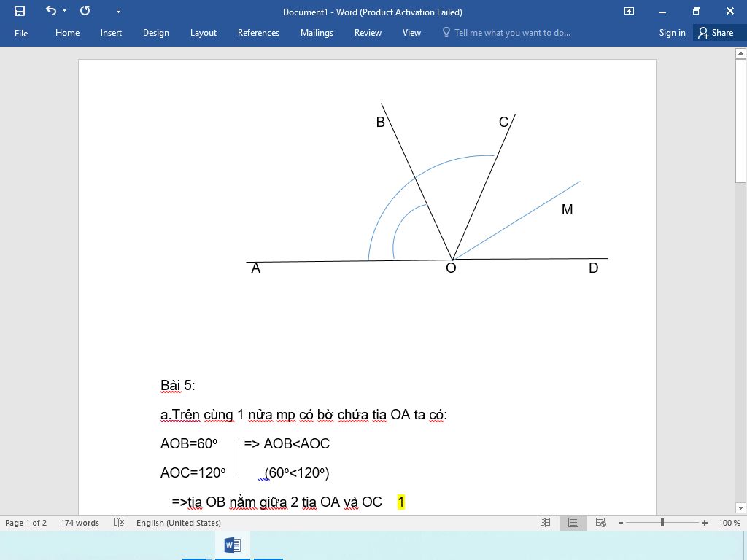Click the text 'AOB=60º'
The width and height of the screenshot is (747, 560).
(x=189, y=444)
